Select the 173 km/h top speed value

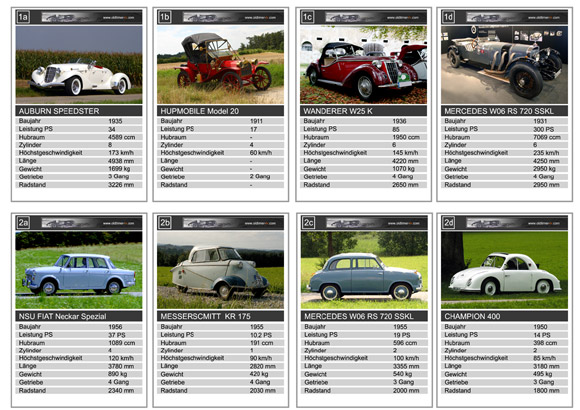point(121,153)
